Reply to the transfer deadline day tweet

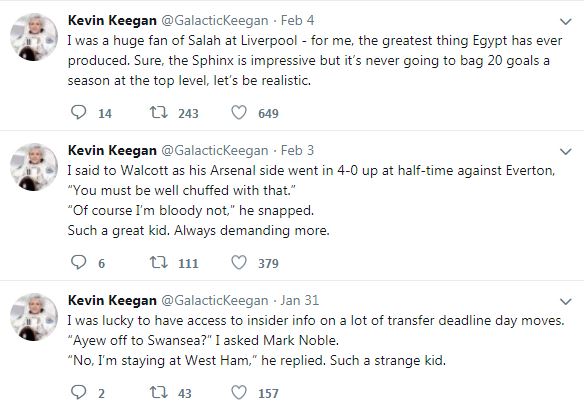[x=79, y=392]
